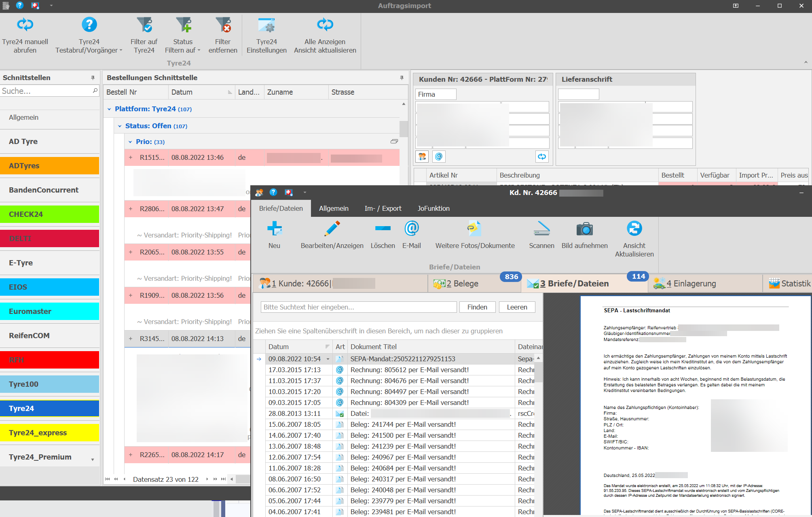
Task: Open Tyre24 Einstellungen
Action: point(266,36)
